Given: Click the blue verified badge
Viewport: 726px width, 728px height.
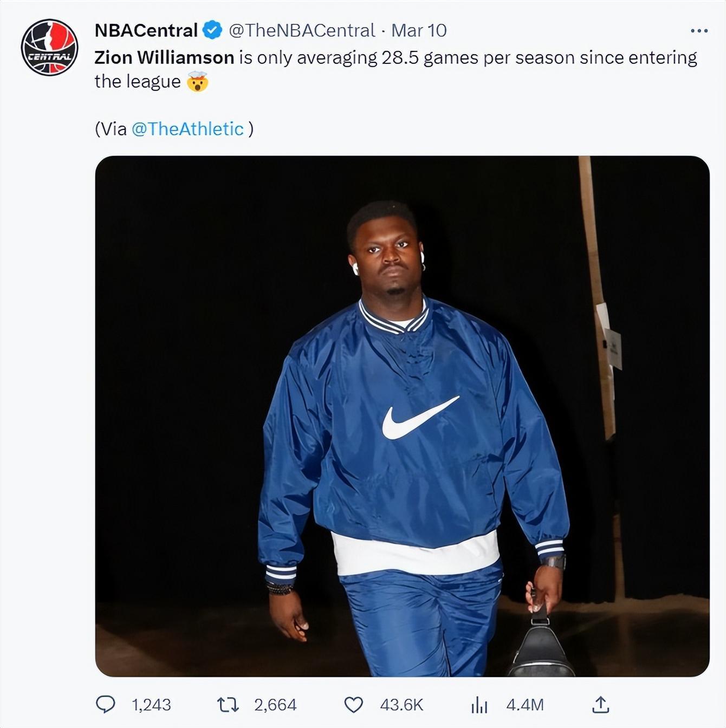Looking at the screenshot, I should tap(212, 30).
